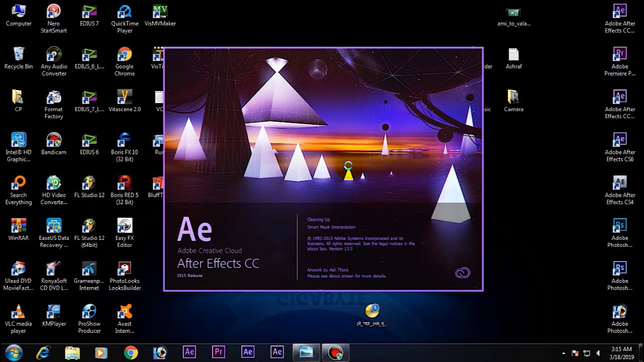Open Easy FX Editor shortcut
Viewport: 644px width, 362px height.
click(125, 233)
